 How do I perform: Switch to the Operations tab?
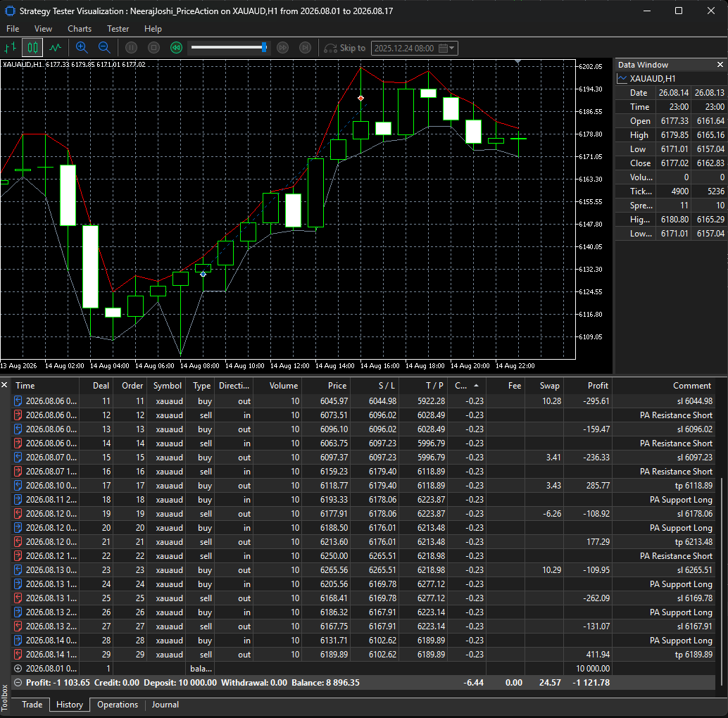pyautogui.click(x=118, y=705)
